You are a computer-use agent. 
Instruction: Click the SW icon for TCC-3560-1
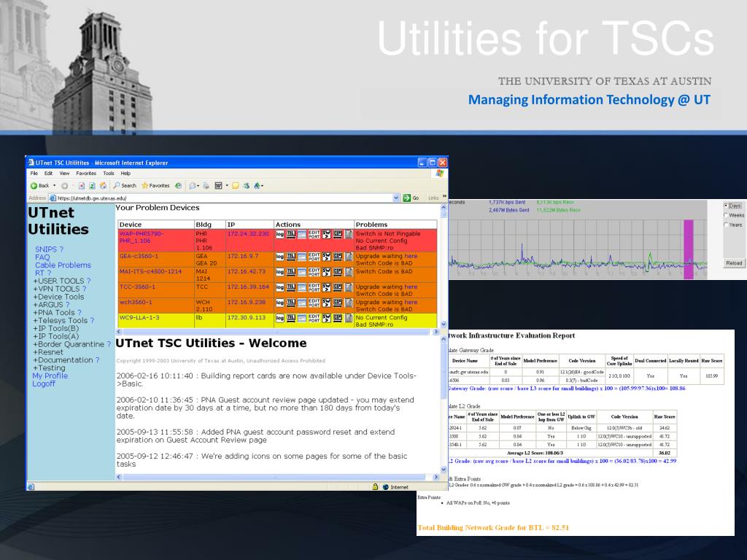tap(326, 287)
